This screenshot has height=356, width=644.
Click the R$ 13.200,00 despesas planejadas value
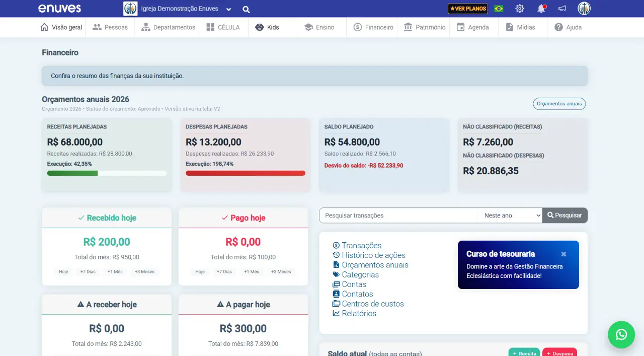213,143
